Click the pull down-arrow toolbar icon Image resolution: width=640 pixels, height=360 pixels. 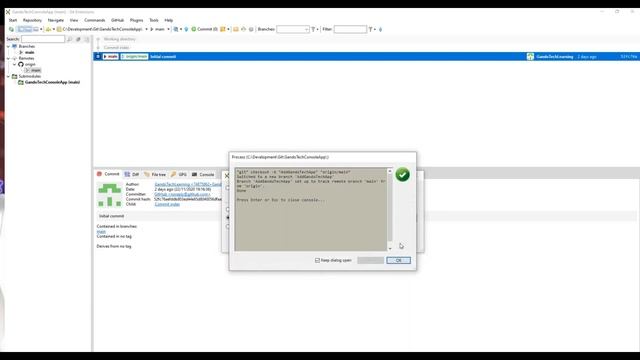coord(186,29)
